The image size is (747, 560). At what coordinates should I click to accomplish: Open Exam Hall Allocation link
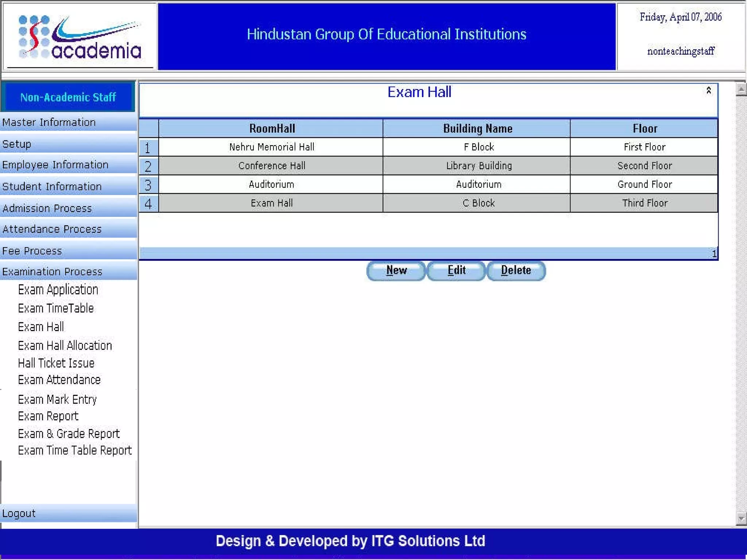(x=65, y=346)
